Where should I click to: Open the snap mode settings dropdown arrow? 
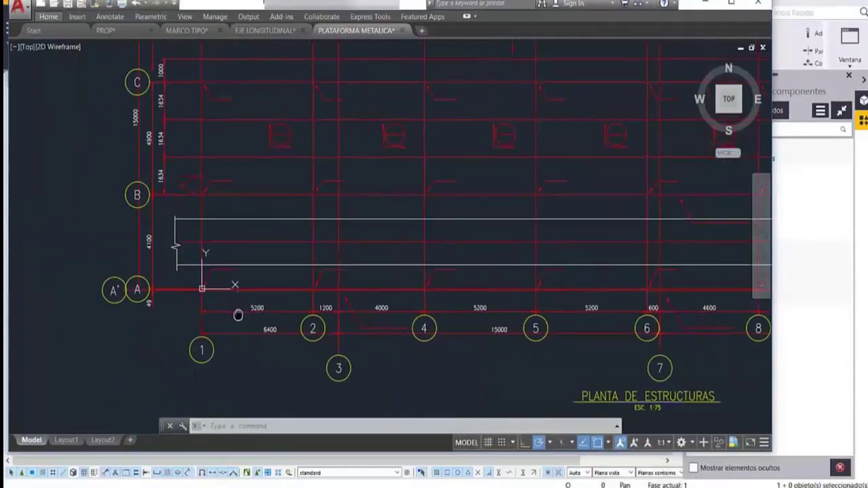click(513, 443)
